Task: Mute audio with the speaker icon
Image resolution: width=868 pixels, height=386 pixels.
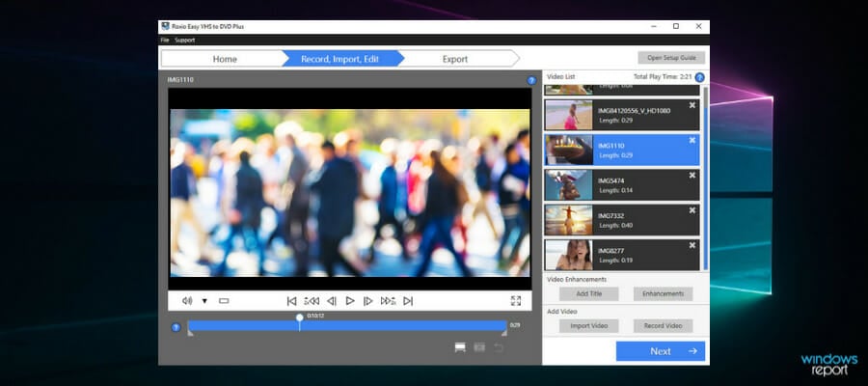Action: pyautogui.click(x=187, y=301)
